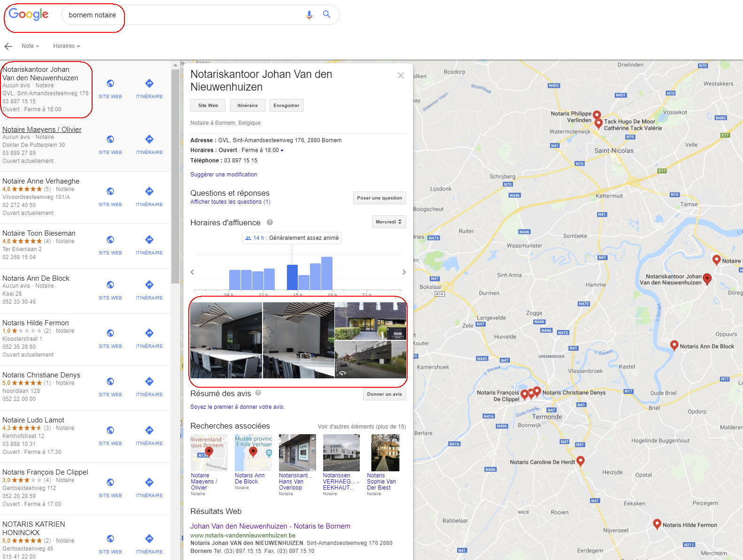Select the Notaire Maeyens / Olivier listing title
Screen dimensions: 743x560
point(42,130)
